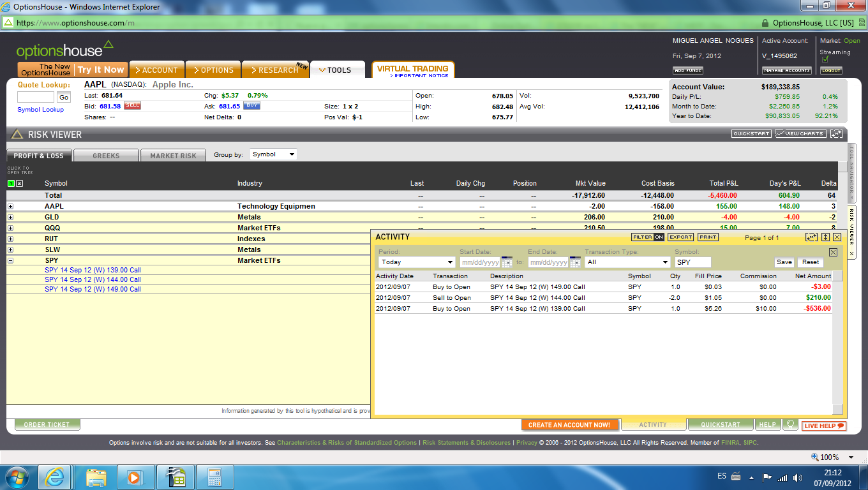The width and height of the screenshot is (868, 490).
Task: Click the volume icon in system tray
Action: point(798,477)
